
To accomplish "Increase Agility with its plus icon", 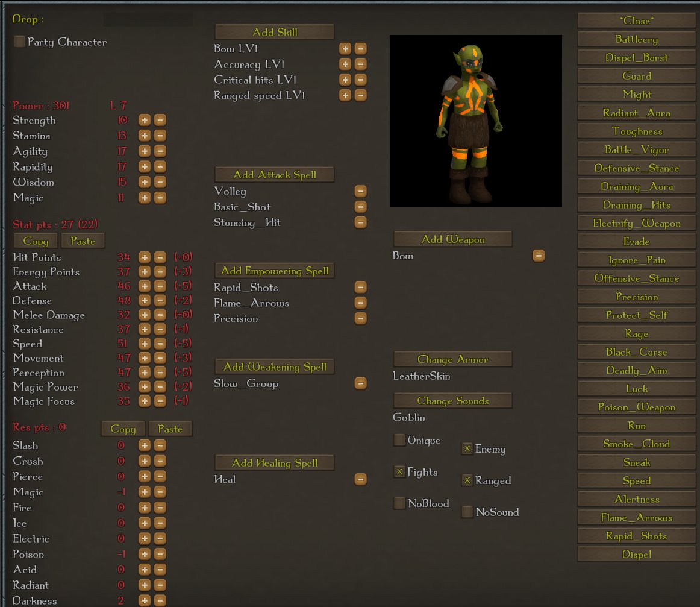I will point(144,151).
